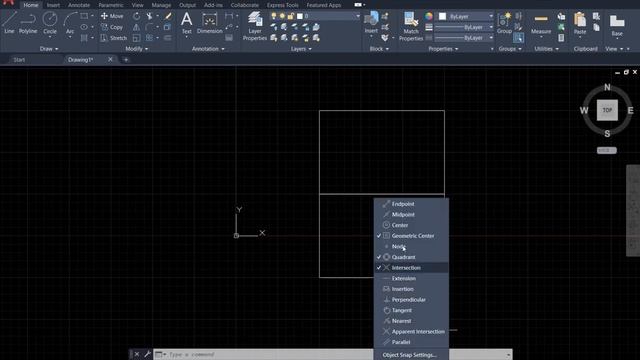Expand the Annotation panel
The height and width of the screenshot is (360, 640).
tap(208, 49)
